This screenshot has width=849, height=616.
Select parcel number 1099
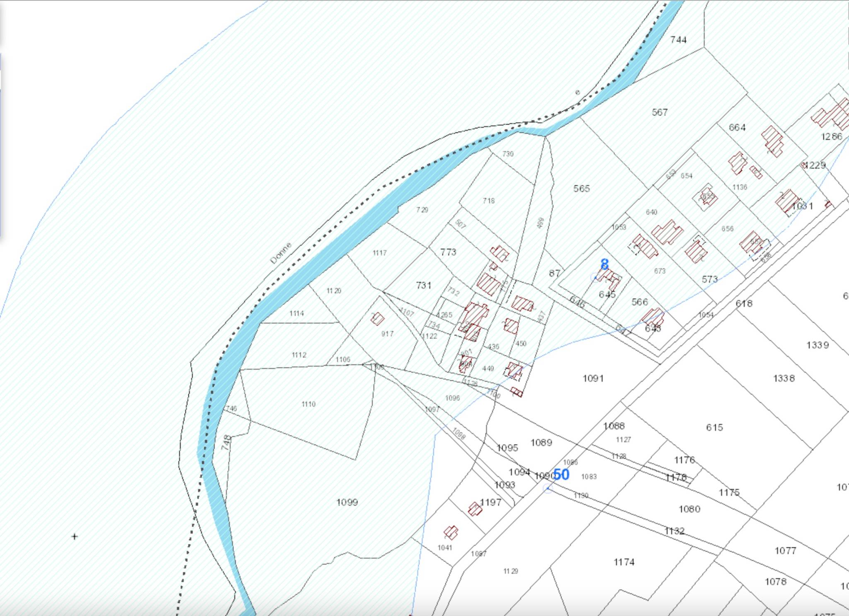pos(347,502)
